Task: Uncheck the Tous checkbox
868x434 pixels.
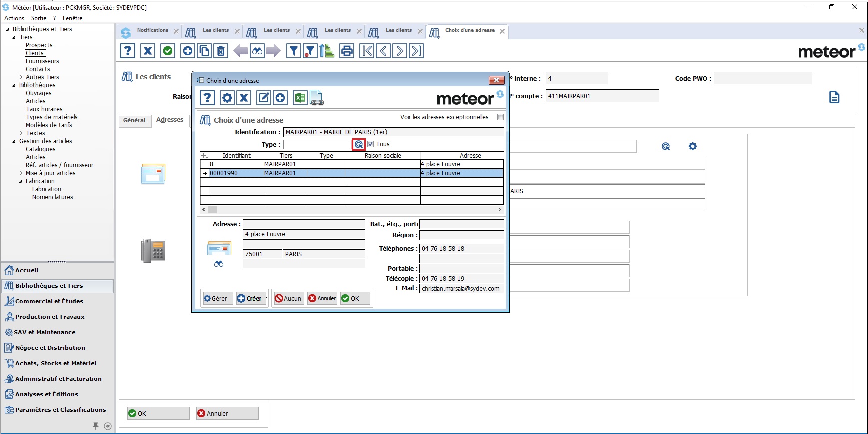Action: 370,144
